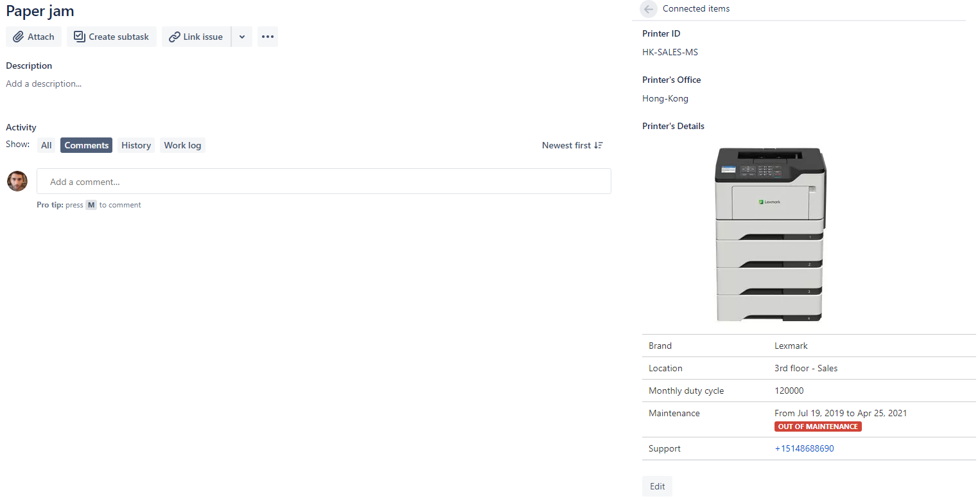Open the three-dot more actions menu
980x501 pixels.
pos(268,37)
